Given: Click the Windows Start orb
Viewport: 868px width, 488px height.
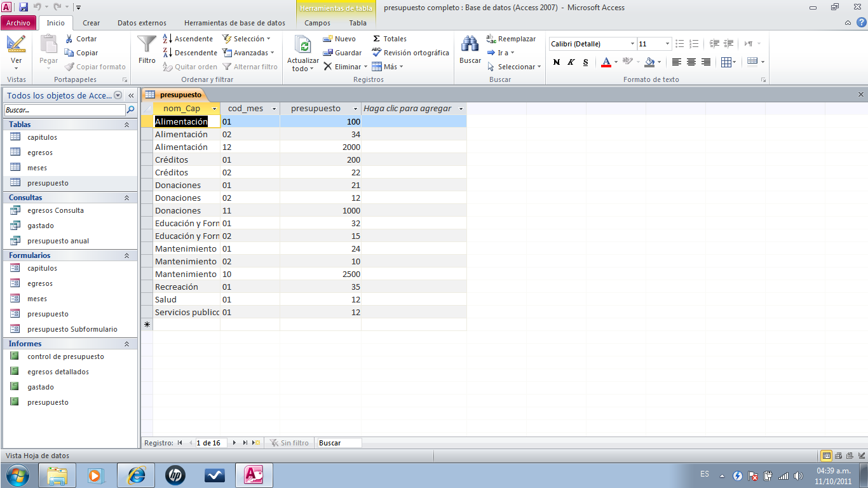Looking at the screenshot, I should point(17,475).
